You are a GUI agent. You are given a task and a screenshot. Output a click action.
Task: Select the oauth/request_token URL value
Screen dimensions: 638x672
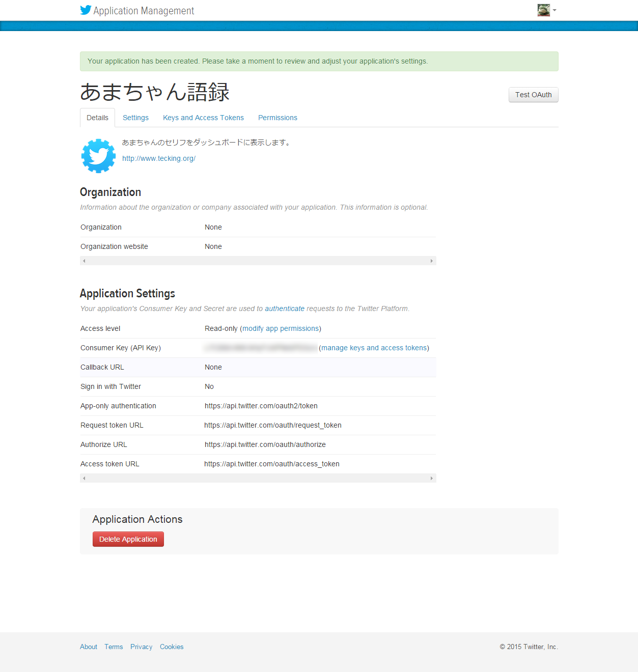(x=273, y=425)
